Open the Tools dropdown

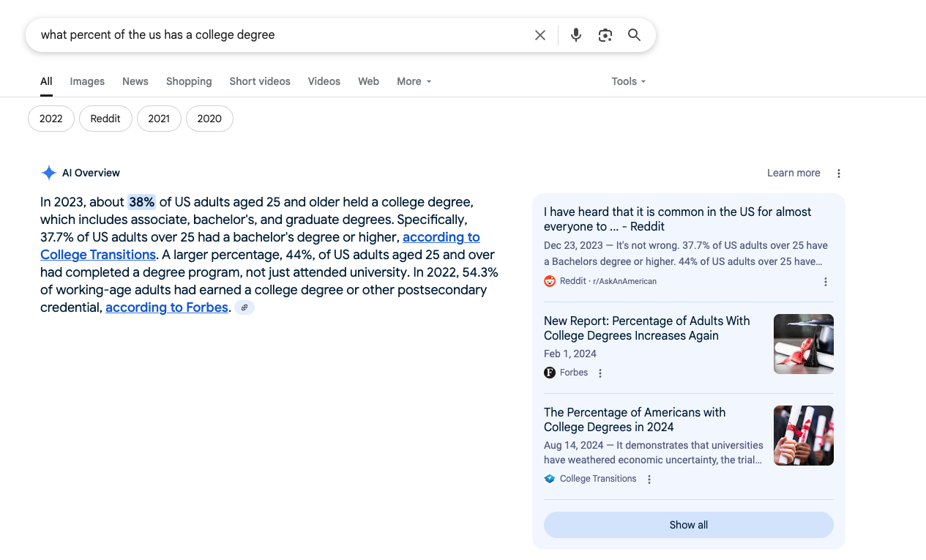(x=628, y=81)
